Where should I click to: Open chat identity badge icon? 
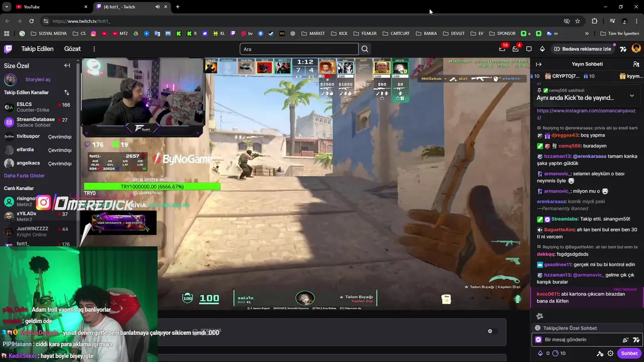pyautogui.click(x=538, y=340)
